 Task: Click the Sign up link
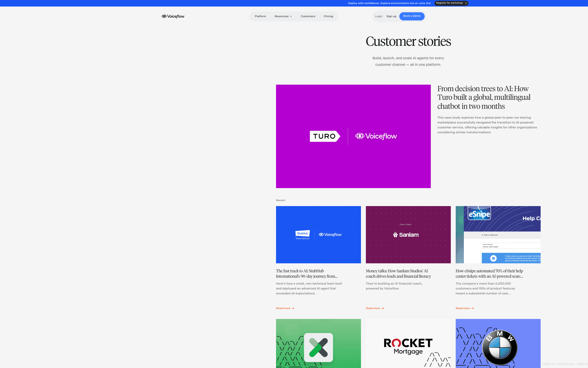pos(391,16)
